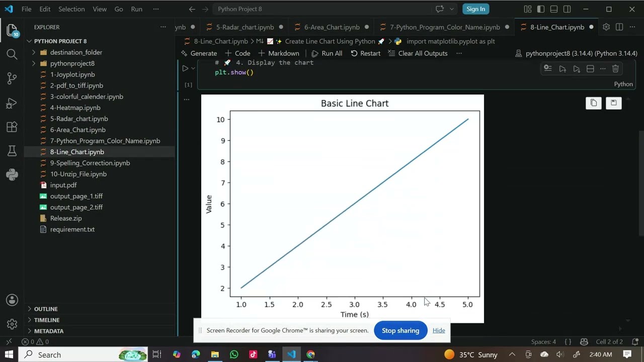Click the Python Project 8 command center search

[322, 9]
